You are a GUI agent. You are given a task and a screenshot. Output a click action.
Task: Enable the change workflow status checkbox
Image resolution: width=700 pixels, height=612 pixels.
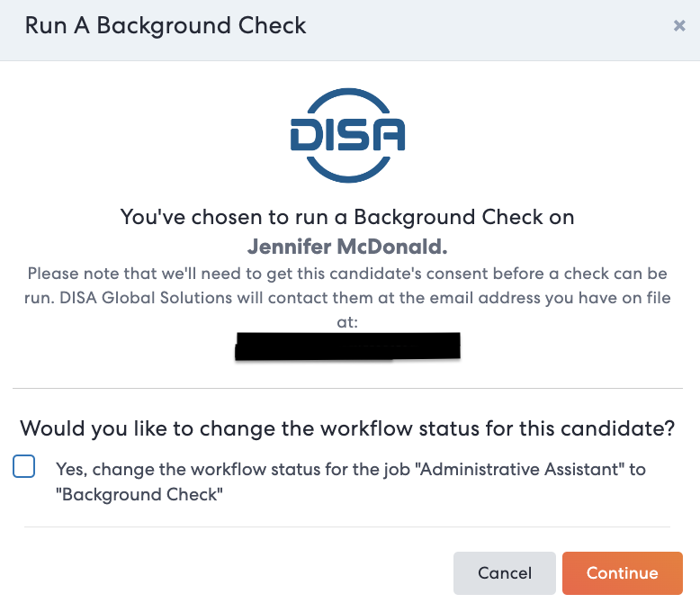24,466
